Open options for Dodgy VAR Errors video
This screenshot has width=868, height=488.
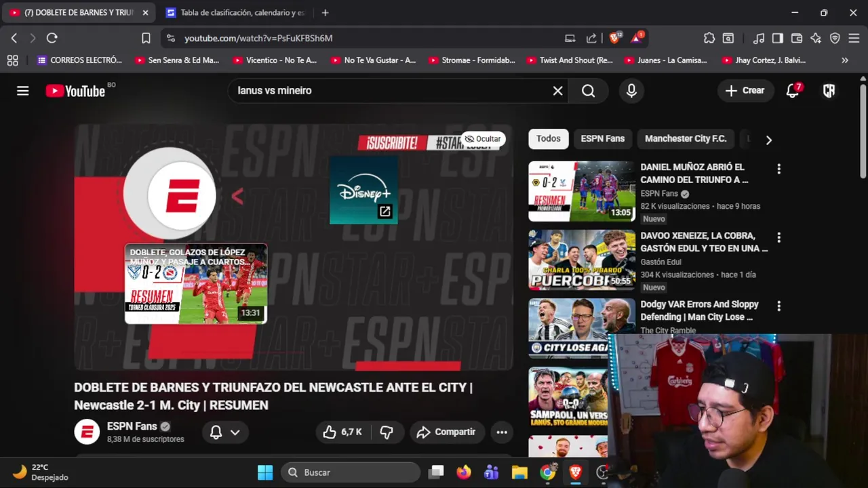click(778, 306)
